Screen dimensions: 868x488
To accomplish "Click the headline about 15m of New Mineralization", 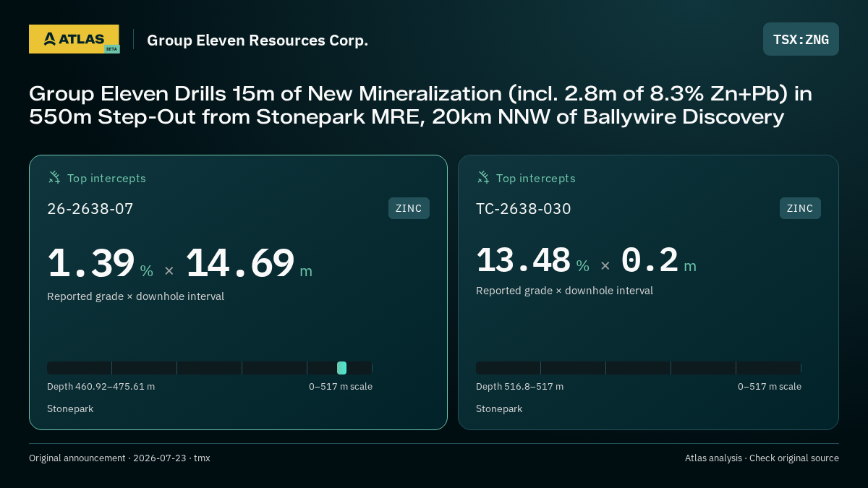I will [421, 105].
